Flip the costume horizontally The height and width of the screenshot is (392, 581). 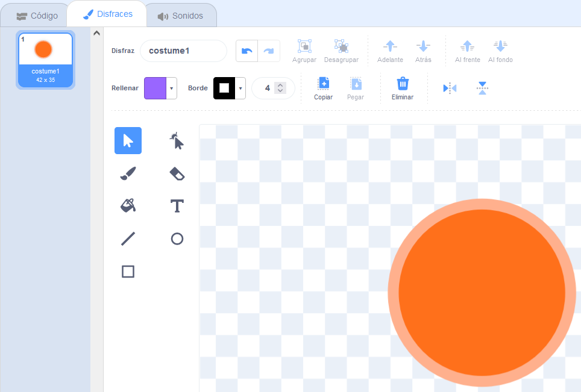[x=450, y=88]
